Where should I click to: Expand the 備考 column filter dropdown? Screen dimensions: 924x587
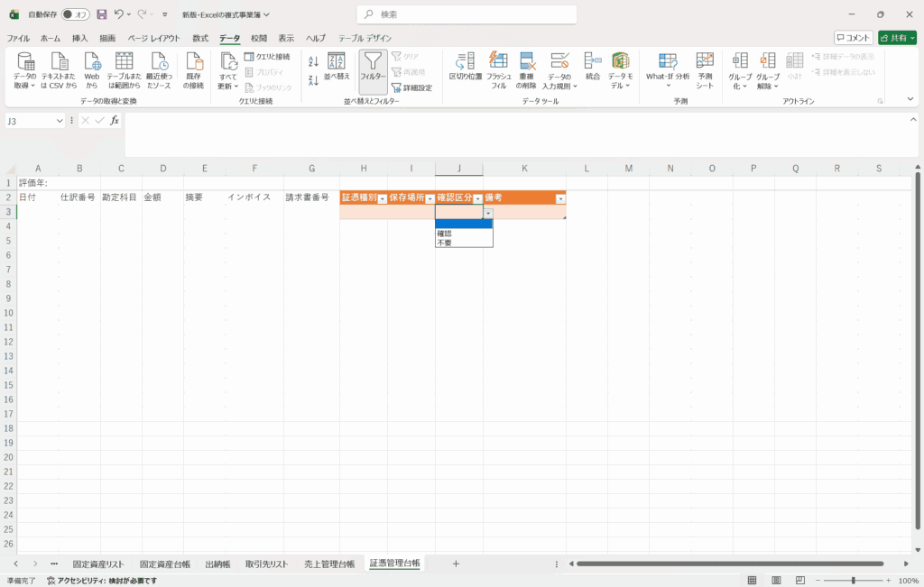tap(560, 198)
